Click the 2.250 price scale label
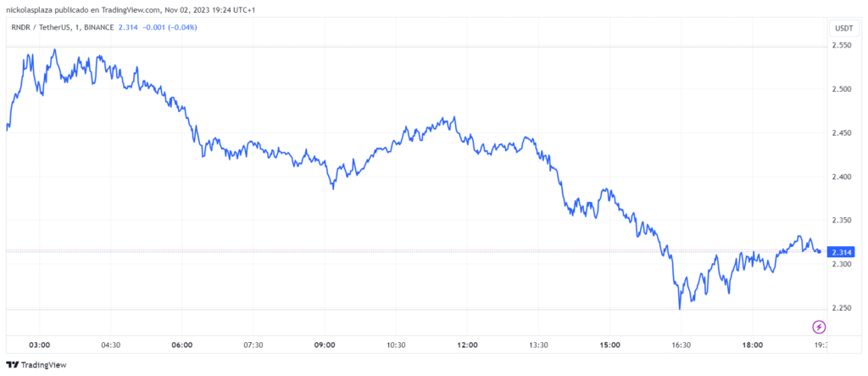This screenshot has width=868, height=376. pyautogui.click(x=843, y=308)
